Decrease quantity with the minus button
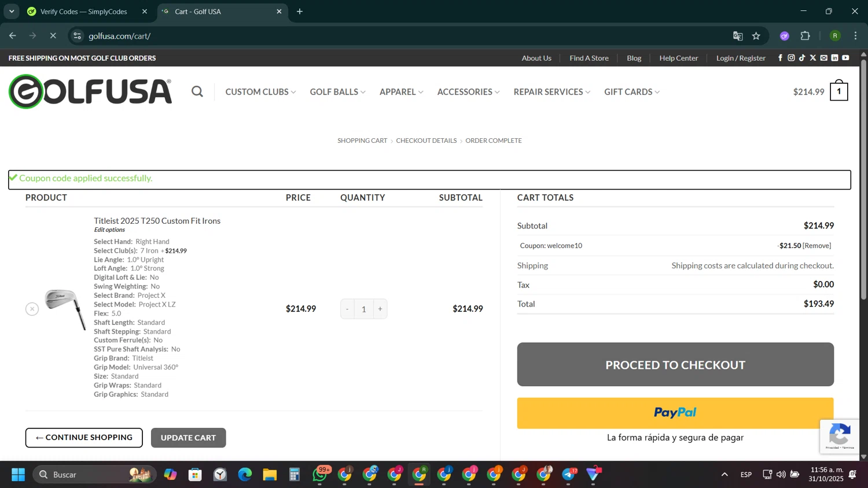The height and width of the screenshot is (488, 868). point(347,309)
